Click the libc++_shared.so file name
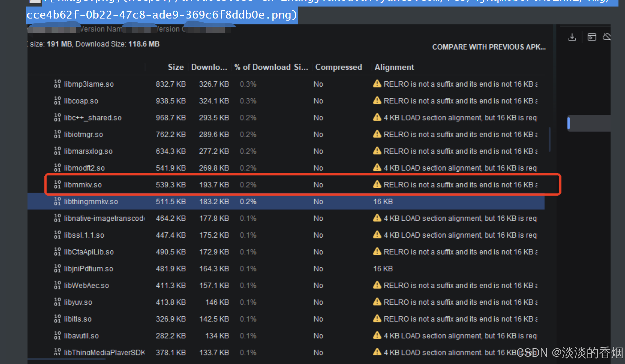 (93, 118)
